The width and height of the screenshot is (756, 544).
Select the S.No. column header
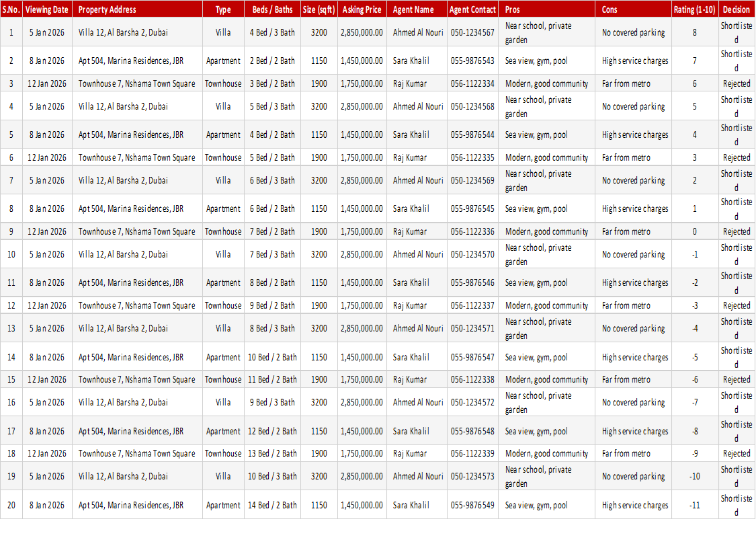11,9
